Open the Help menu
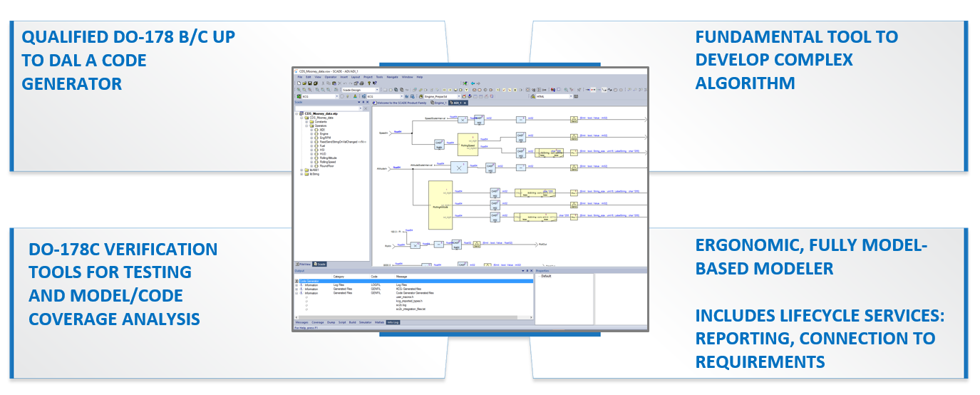This screenshot has width=980, height=395. [x=420, y=77]
